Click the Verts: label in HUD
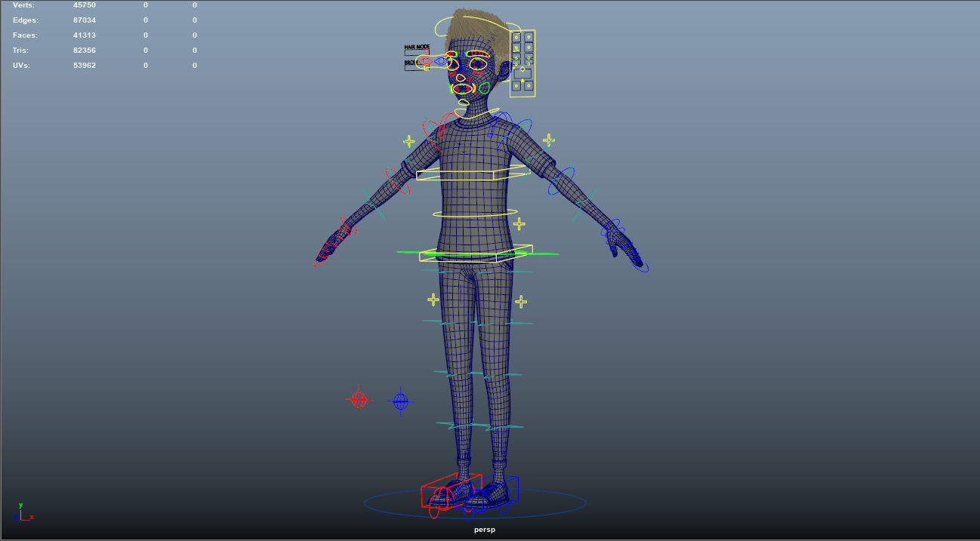This screenshot has height=541, width=980. point(24,5)
